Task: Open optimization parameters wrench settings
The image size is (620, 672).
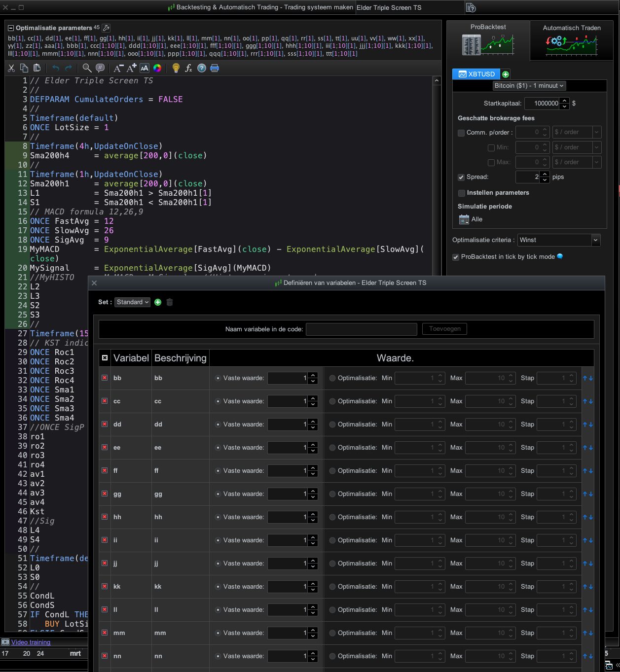Action: pos(106,28)
